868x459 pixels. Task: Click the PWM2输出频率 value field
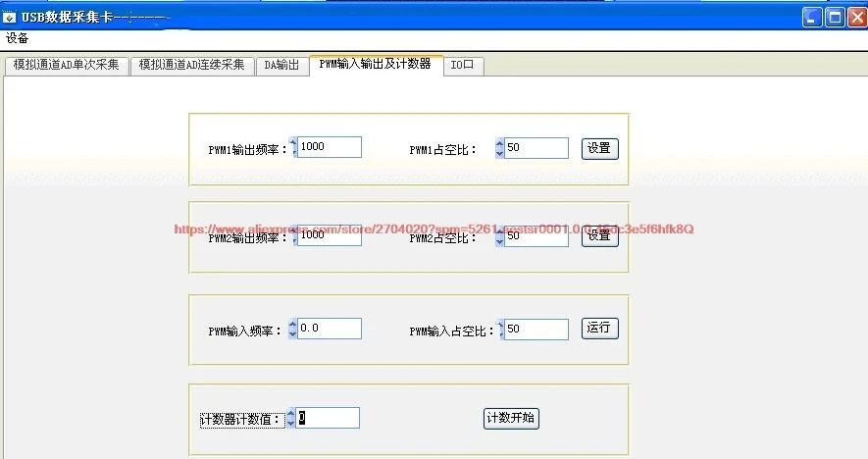330,235
